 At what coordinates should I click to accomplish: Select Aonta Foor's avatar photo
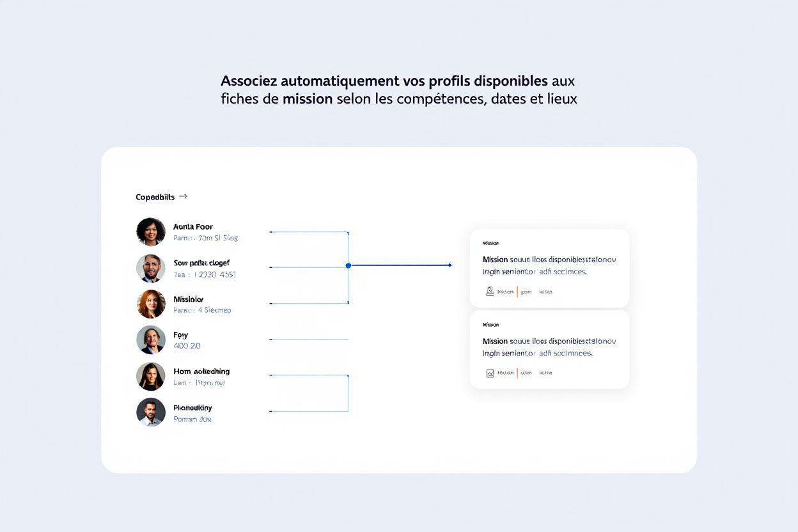[151, 231]
